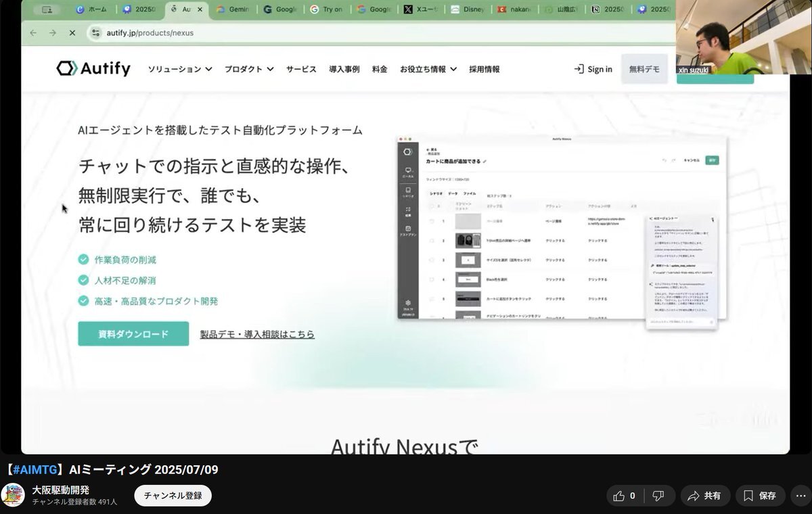Click the 保存 save button

click(761, 496)
